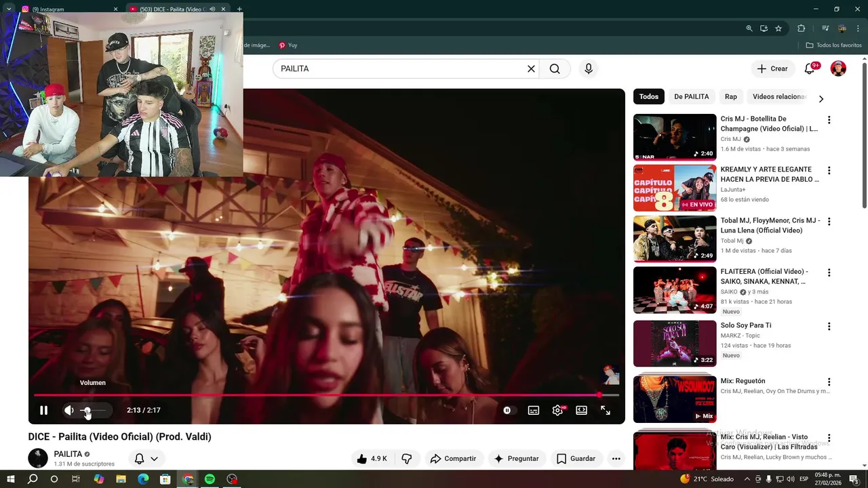Open account avatar menu
This screenshot has height=488, width=868.
(x=838, y=68)
